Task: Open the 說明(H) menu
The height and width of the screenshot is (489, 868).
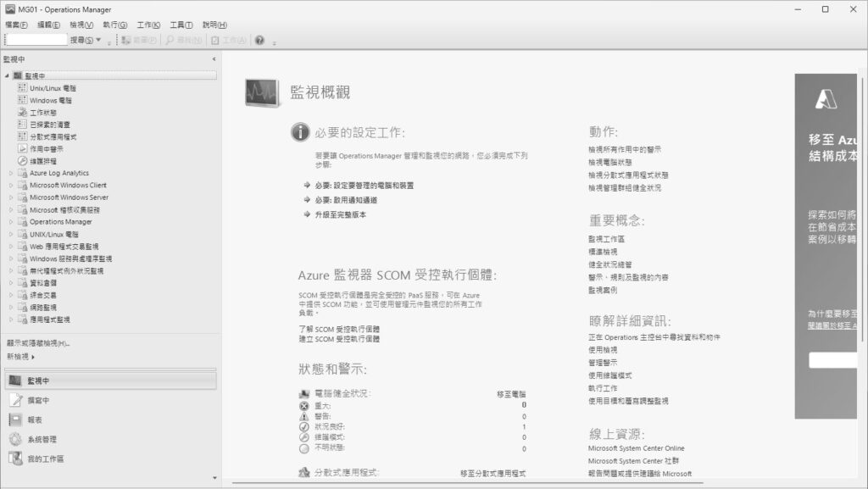Action: 214,25
